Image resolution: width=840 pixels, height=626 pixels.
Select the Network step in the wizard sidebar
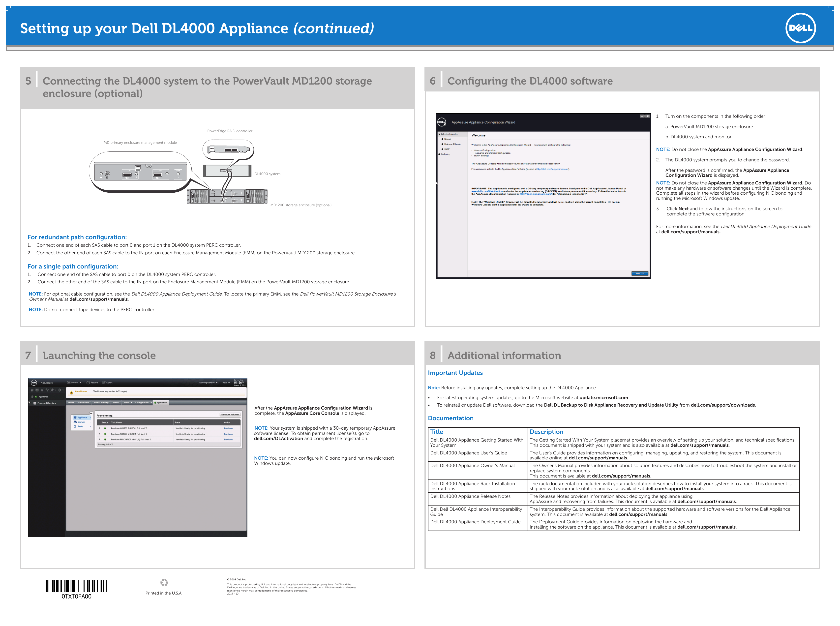pyautogui.click(x=448, y=139)
